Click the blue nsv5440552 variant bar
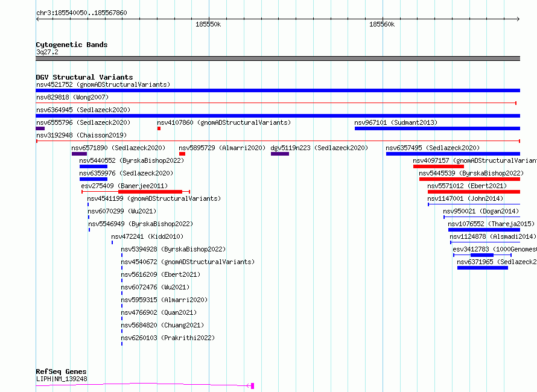This screenshot has height=392, width=537. coord(94,166)
